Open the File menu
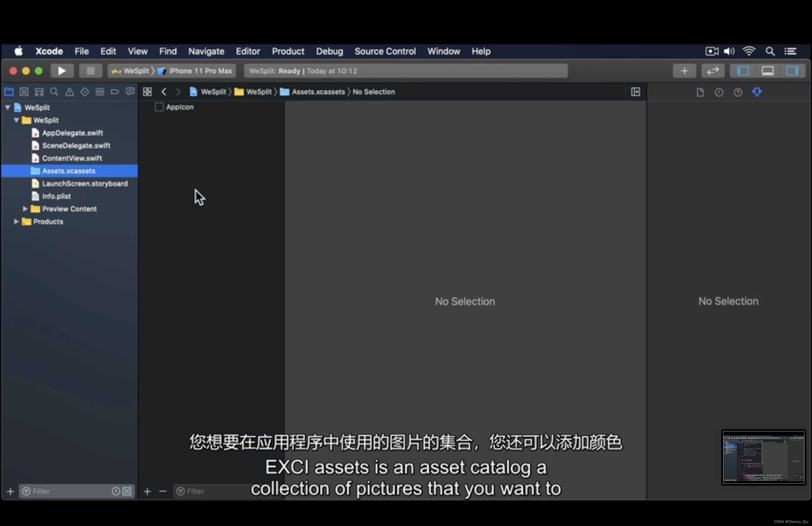812x526 pixels. point(81,52)
